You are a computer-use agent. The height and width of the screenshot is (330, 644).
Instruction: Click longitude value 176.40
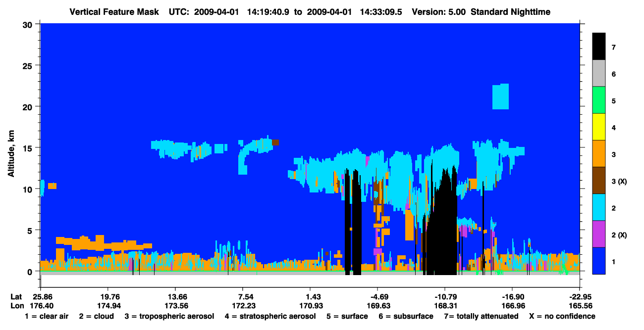(x=41, y=306)
